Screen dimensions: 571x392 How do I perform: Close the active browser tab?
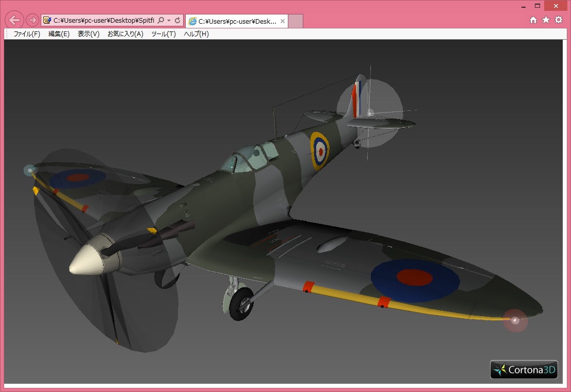(283, 21)
